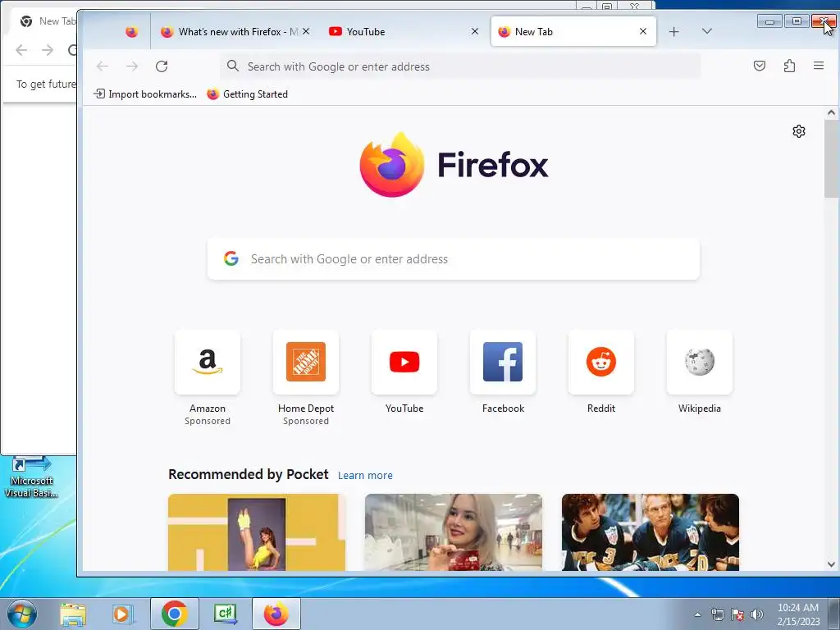
Task: Click the magnifier icon in address bar
Action: (232, 66)
